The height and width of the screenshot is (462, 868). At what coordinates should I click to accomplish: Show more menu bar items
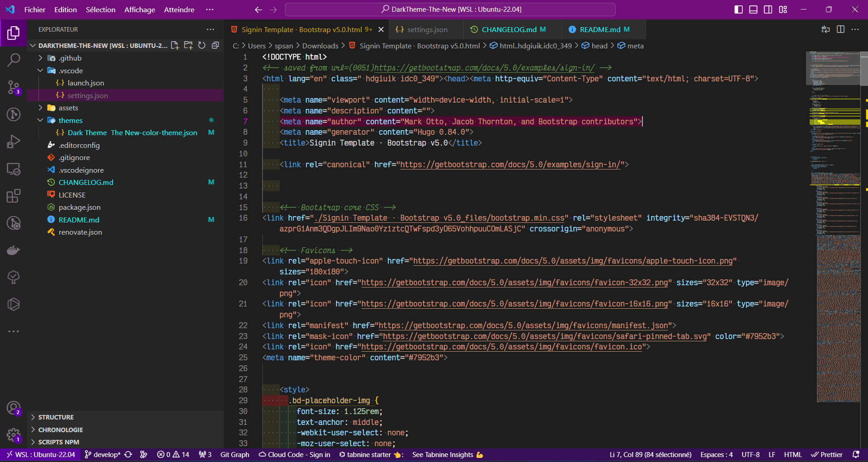[x=209, y=9]
